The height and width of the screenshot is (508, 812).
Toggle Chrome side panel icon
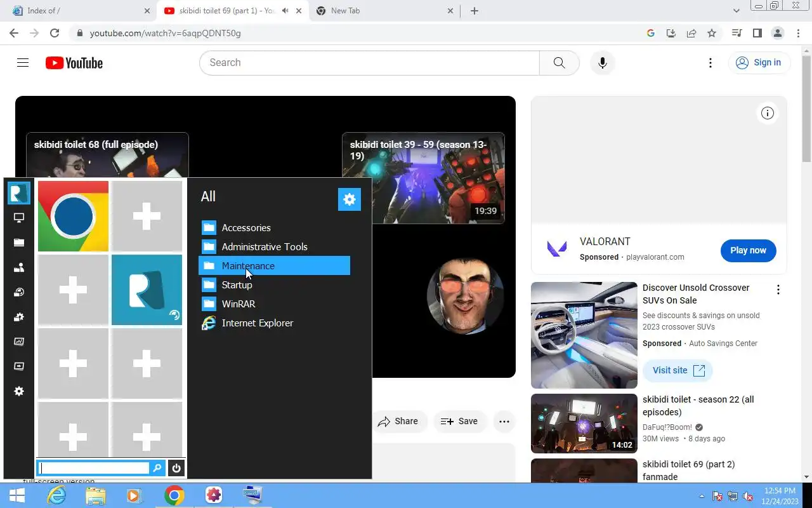[x=757, y=33]
